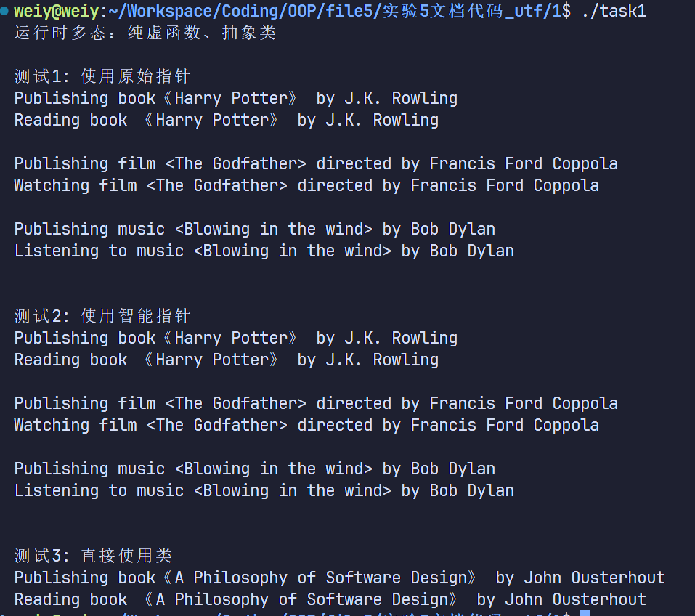This screenshot has height=616, width=695.
Task: Click 'Watching film <The Godfather>' line under 测试1
Action: (306, 185)
